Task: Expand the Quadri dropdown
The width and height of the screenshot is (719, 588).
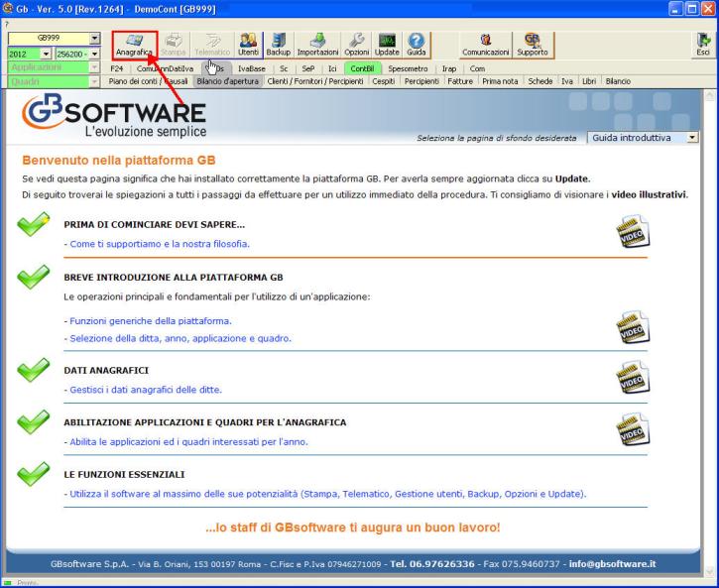Action: pos(94,81)
